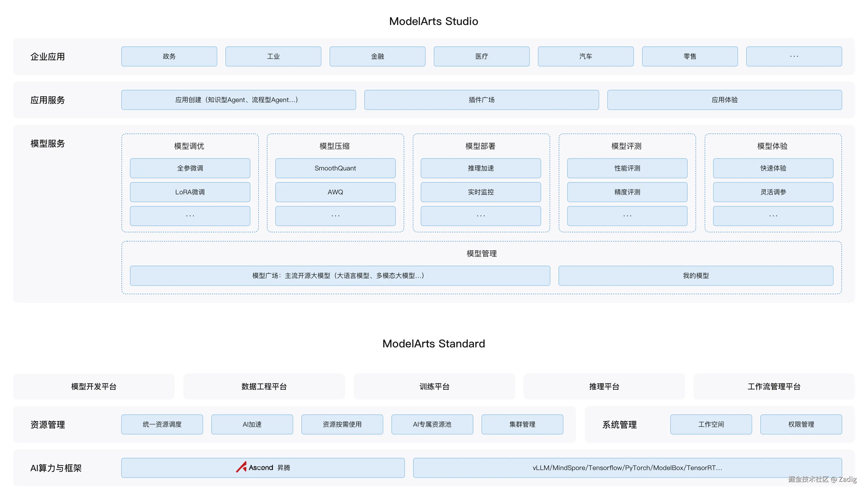
Task: Click the 模型广场 open-source models box
Action: tap(340, 275)
